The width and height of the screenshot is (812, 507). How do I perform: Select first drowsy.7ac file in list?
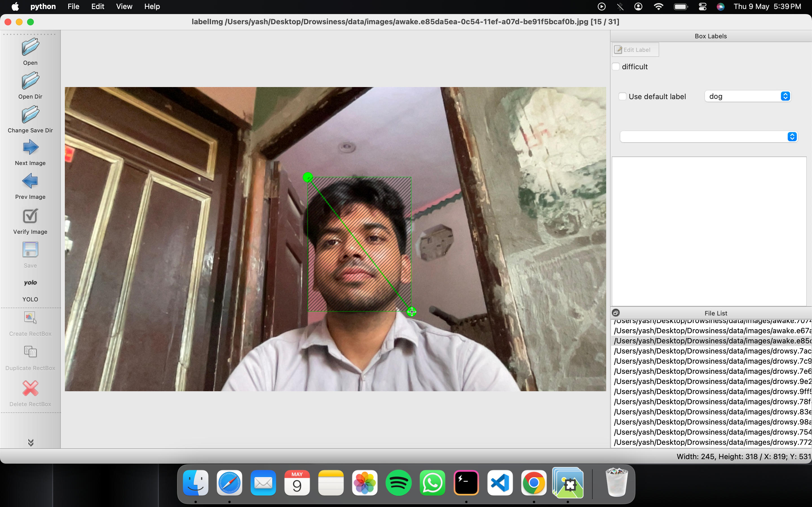point(711,351)
